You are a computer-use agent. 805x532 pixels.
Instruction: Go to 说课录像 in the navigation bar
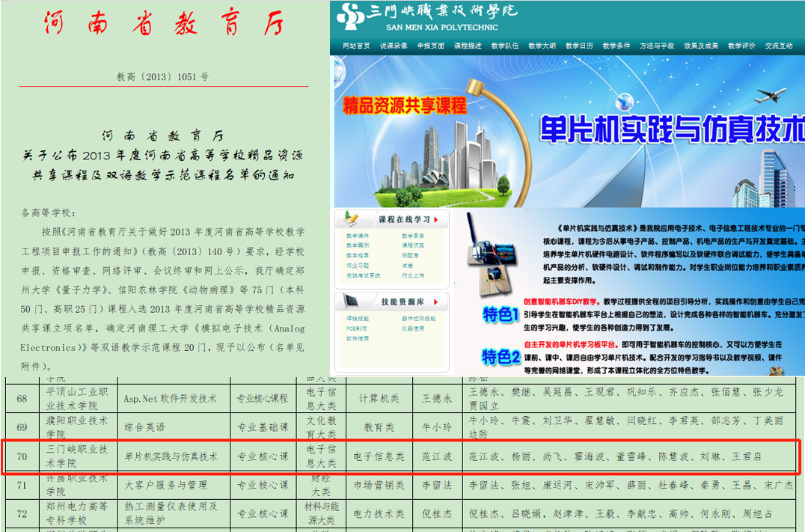tap(394, 46)
